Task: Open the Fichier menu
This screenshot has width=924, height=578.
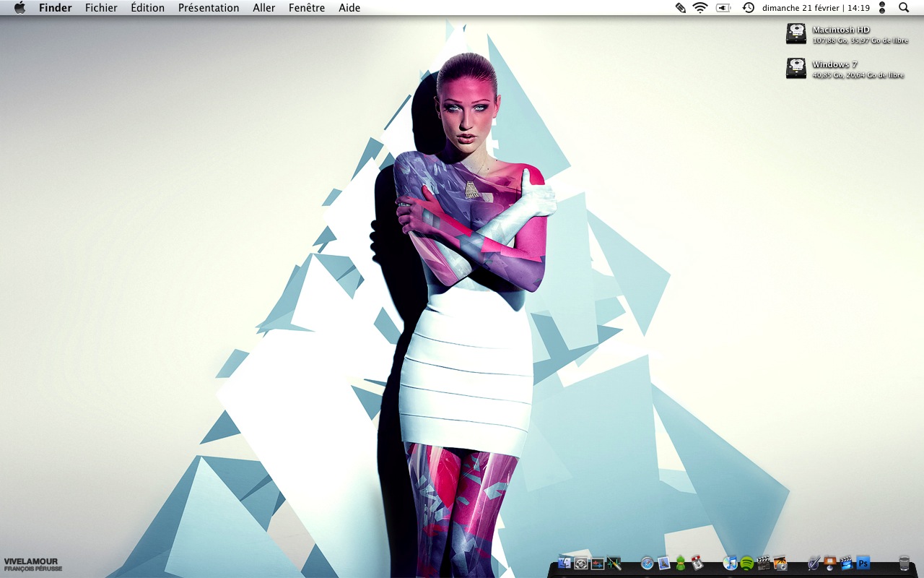Action: [101, 8]
